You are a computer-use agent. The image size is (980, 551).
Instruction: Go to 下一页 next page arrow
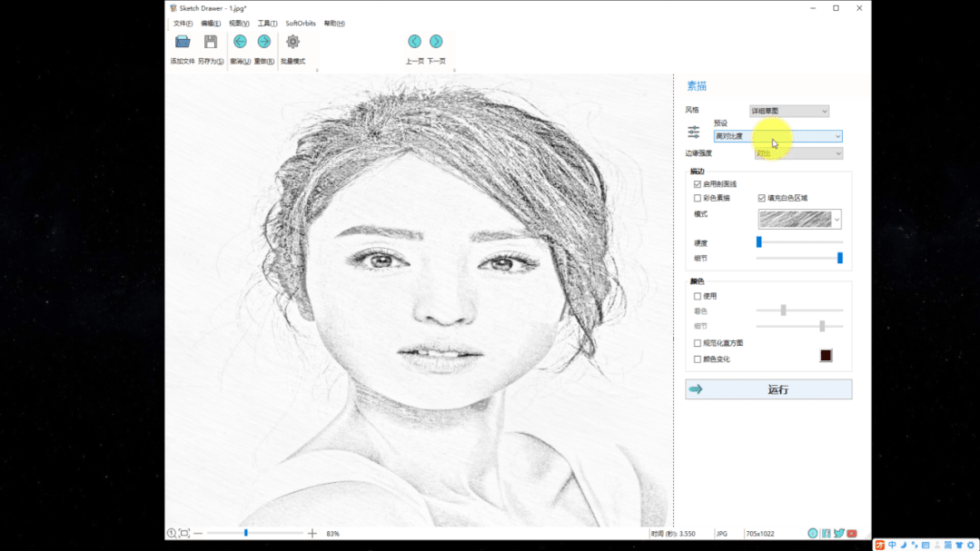pyautogui.click(x=436, y=41)
